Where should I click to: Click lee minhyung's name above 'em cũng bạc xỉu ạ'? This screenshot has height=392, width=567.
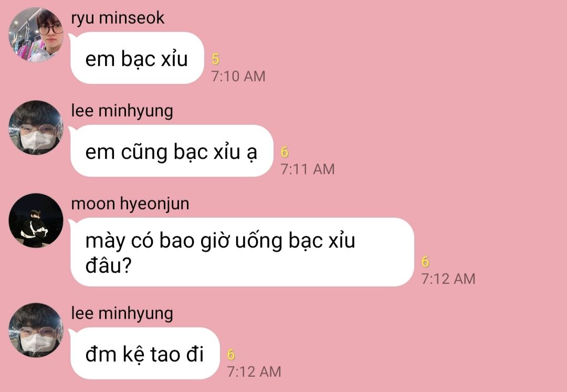pos(122,111)
